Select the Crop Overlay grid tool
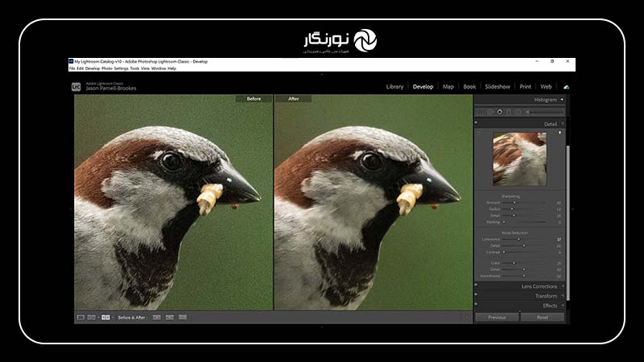 tap(480, 112)
